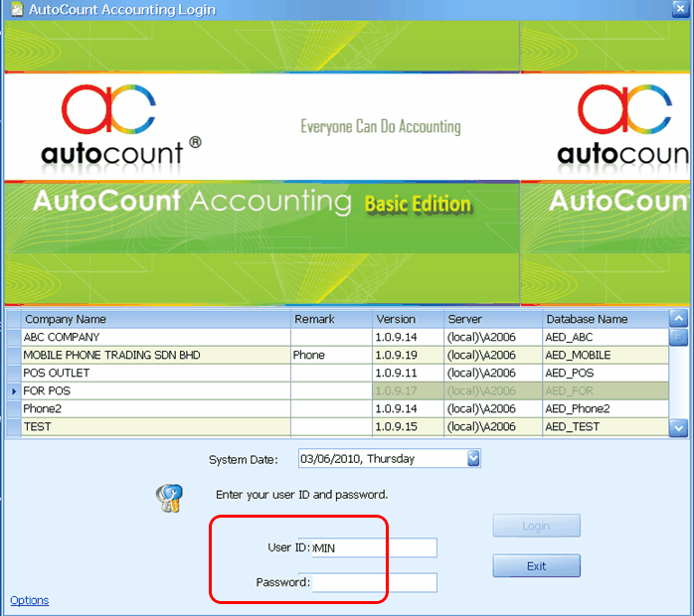Click database name AED_ABC
The width and height of the screenshot is (694, 616).
tap(606, 338)
